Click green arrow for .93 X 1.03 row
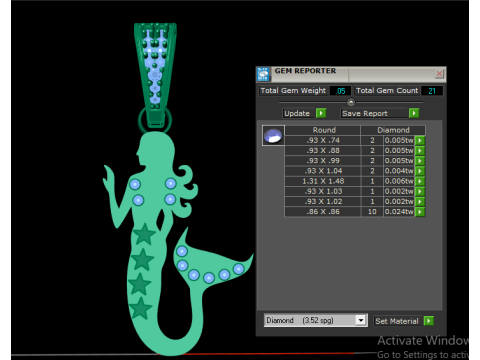This screenshot has width=480, height=360. [420, 191]
